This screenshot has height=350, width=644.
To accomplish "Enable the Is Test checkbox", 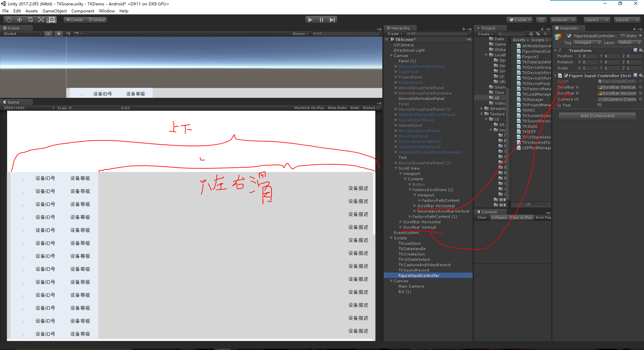I will tap(599, 105).
